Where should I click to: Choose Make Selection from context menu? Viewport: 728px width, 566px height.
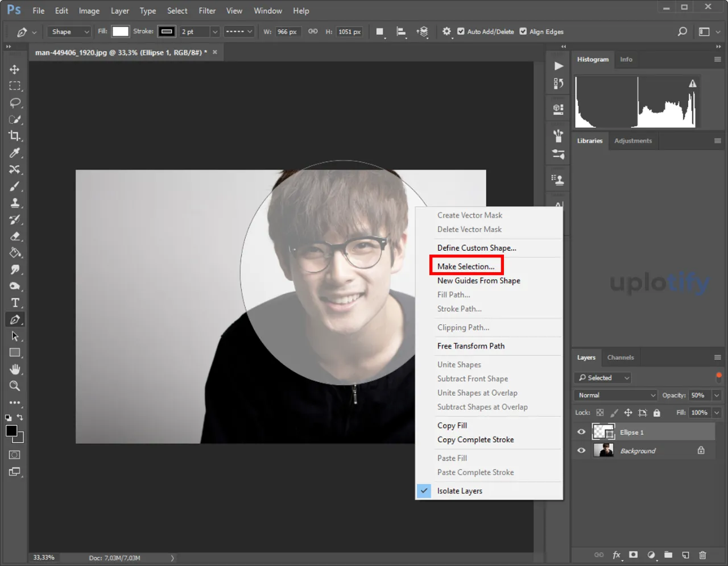coord(466,267)
